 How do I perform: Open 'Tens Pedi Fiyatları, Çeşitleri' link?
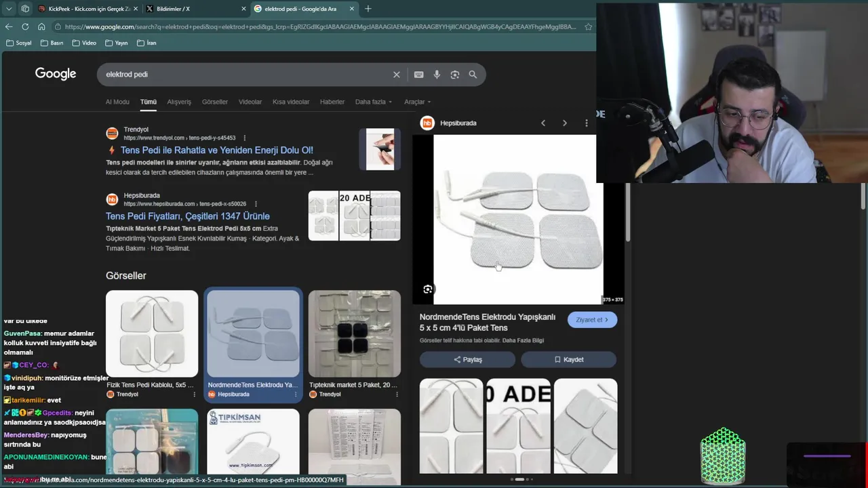[188, 216]
